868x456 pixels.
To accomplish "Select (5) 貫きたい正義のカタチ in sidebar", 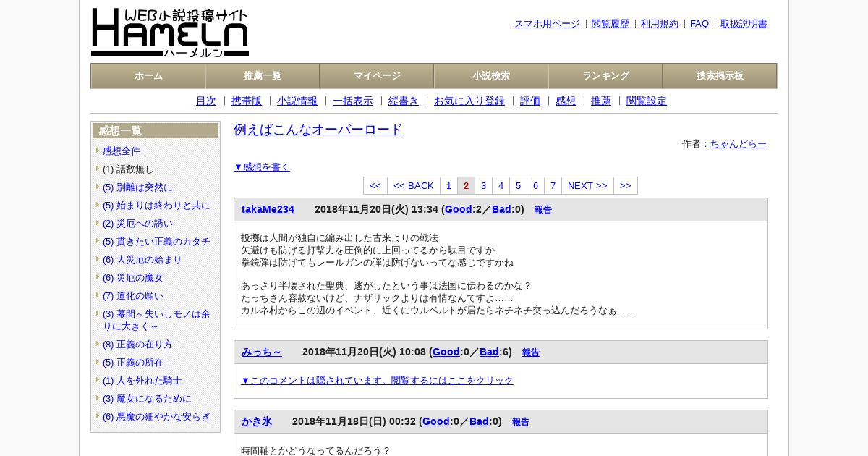I will point(156,242).
